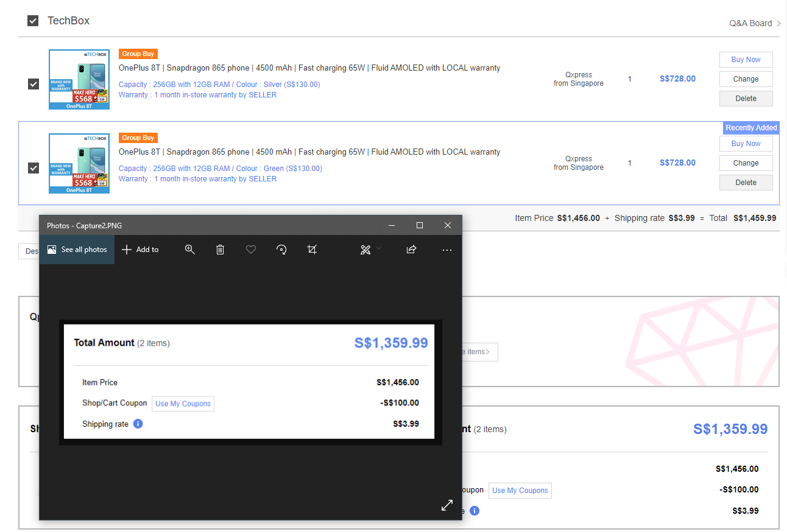
Task: Click the Colour : Silver capacity option text
Action: 219,85
